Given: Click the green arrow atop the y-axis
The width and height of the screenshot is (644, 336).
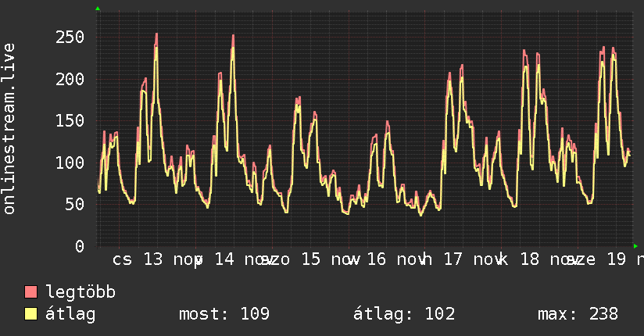Looking at the screenshot, I should coord(98,9).
